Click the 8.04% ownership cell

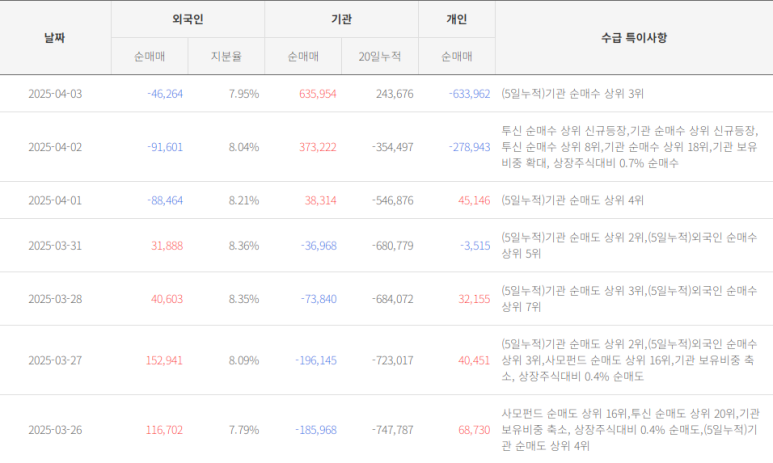coord(244,147)
